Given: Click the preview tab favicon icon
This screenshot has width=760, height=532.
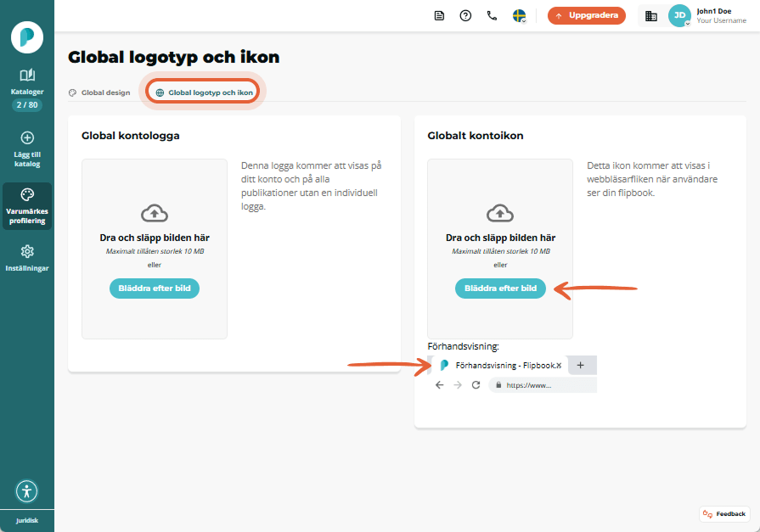Looking at the screenshot, I should [444, 366].
